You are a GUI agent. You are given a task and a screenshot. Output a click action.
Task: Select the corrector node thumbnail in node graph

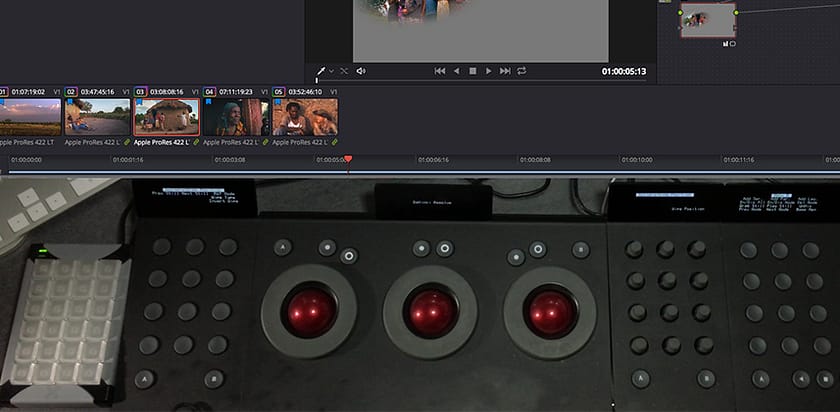pyautogui.click(x=708, y=20)
